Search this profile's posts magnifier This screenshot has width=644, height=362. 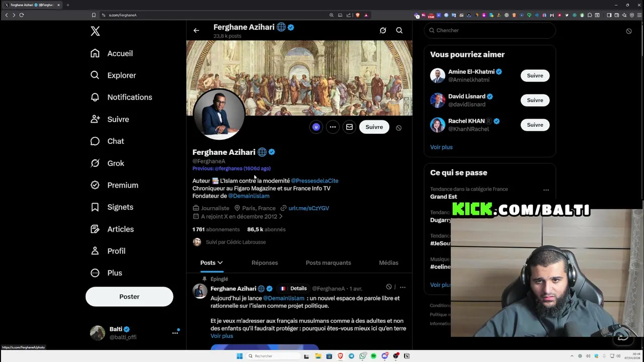click(399, 31)
